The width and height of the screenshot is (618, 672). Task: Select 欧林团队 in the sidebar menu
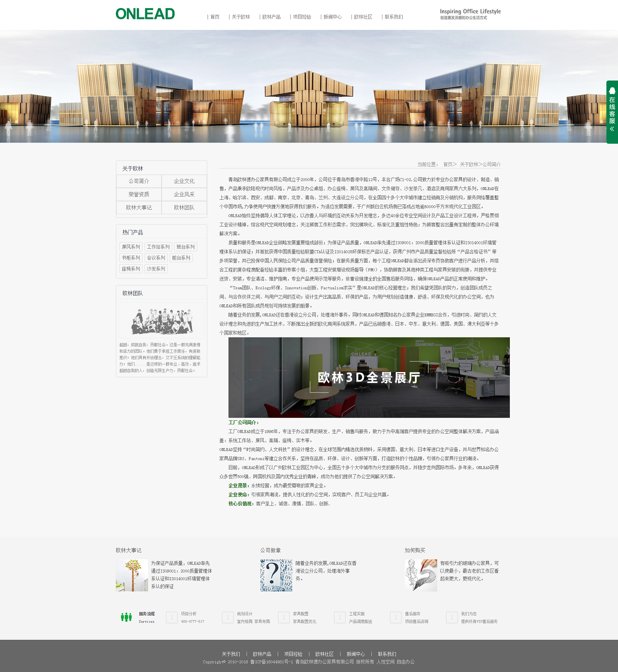pos(184,208)
